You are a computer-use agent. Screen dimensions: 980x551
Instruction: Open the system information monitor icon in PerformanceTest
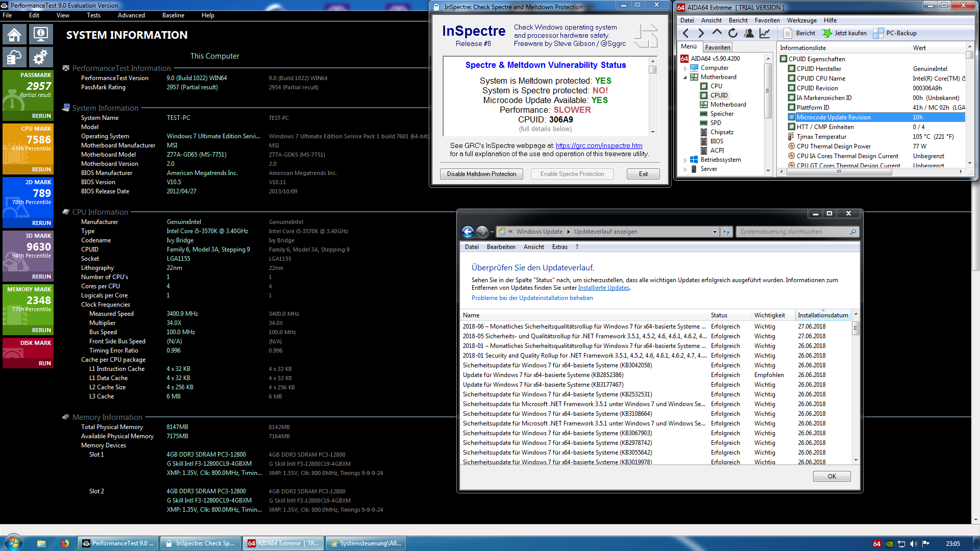coord(40,35)
